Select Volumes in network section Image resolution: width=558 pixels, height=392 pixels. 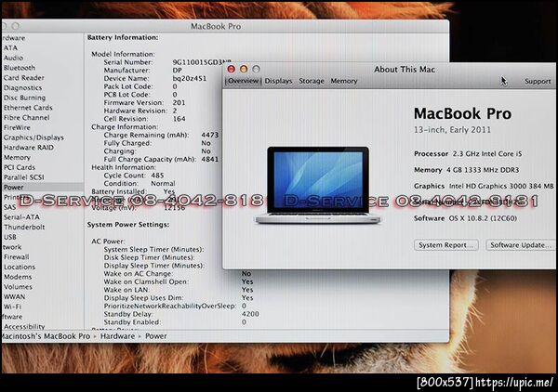coord(18,286)
